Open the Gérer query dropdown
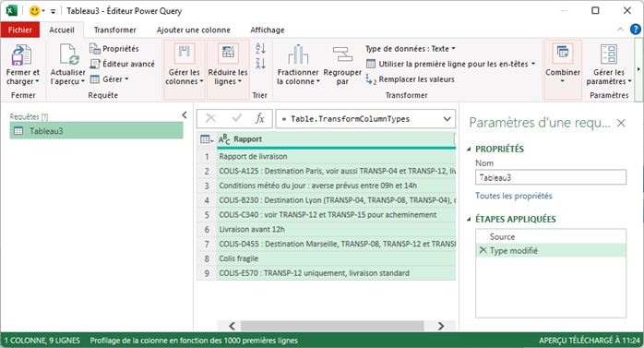644x348 pixels. click(x=109, y=78)
